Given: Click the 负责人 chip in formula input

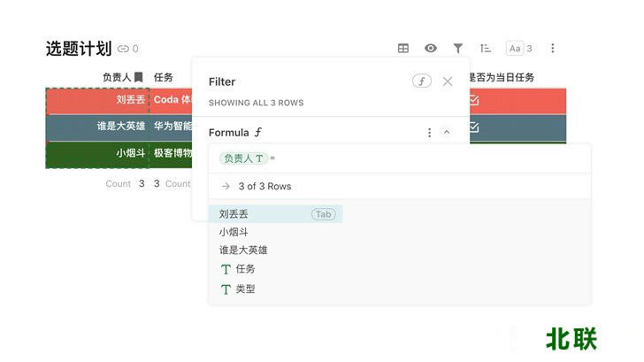Looking at the screenshot, I should click(243, 158).
